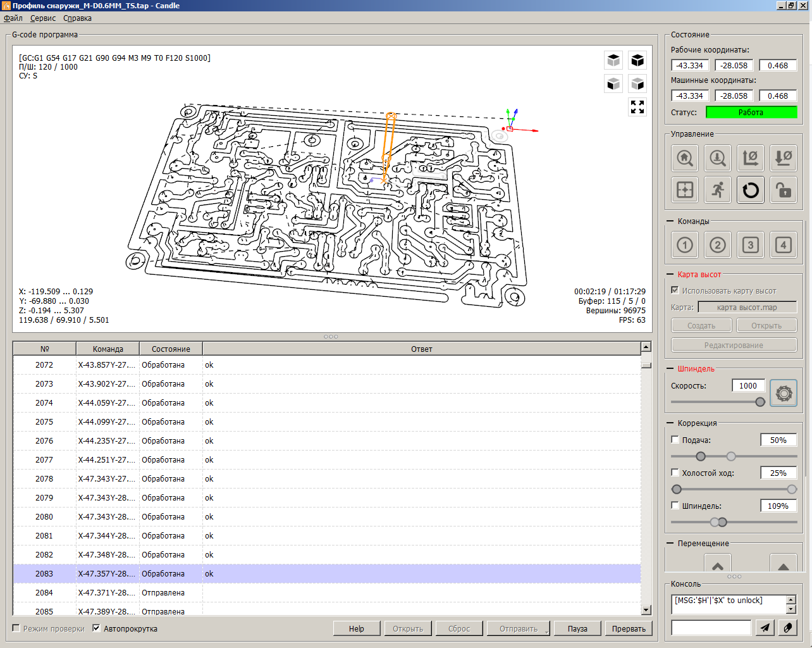812x648 pixels.
Task: Start the Z-probe routine
Action: [718, 158]
